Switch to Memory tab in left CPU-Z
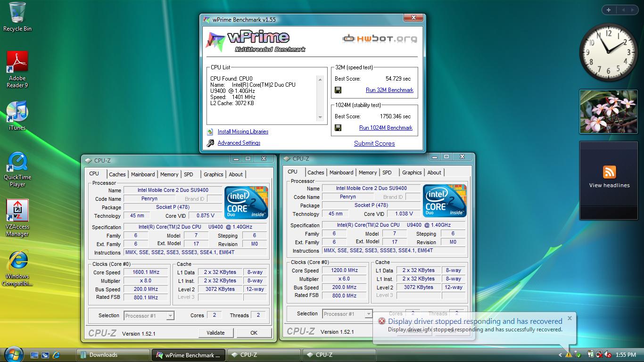 point(169,174)
